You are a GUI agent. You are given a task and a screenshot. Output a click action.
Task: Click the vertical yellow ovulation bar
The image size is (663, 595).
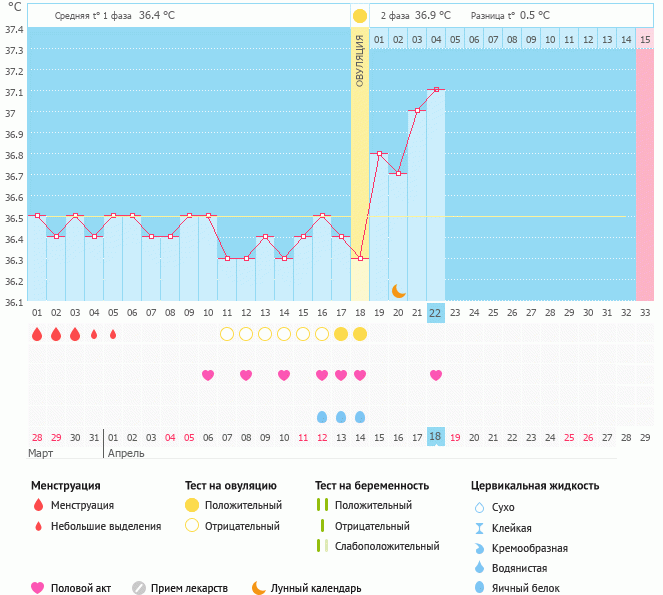click(x=360, y=150)
